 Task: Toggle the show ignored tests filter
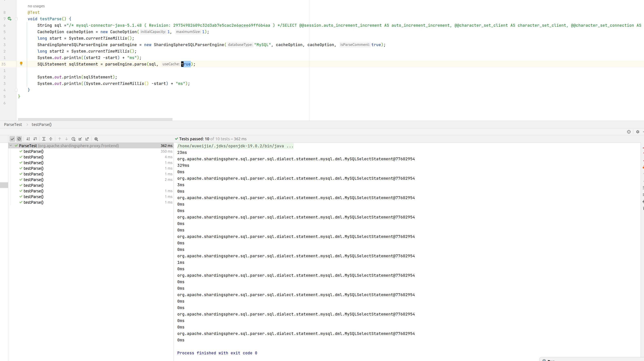click(x=19, y=139)
